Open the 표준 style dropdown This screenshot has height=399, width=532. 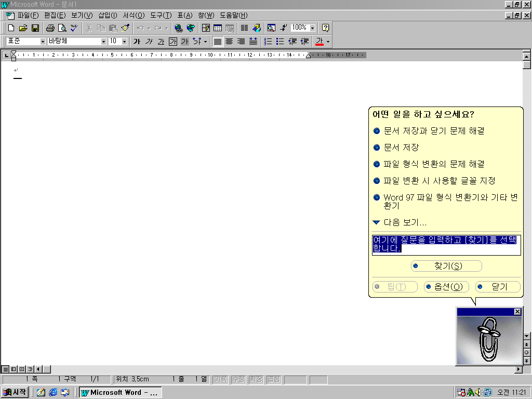tap(43, 42)
